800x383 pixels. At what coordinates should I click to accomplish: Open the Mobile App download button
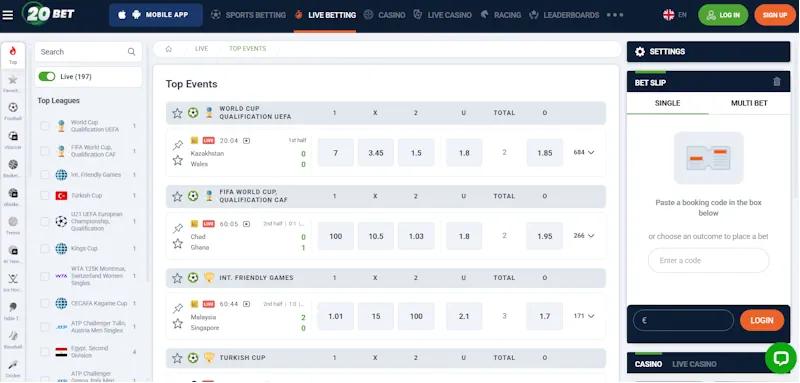pos(156,15)
